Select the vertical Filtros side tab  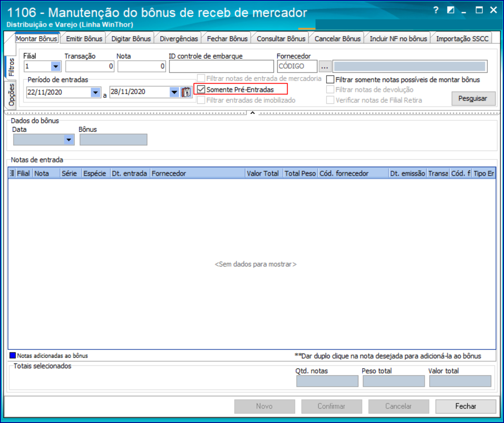[x=11, y=67]
